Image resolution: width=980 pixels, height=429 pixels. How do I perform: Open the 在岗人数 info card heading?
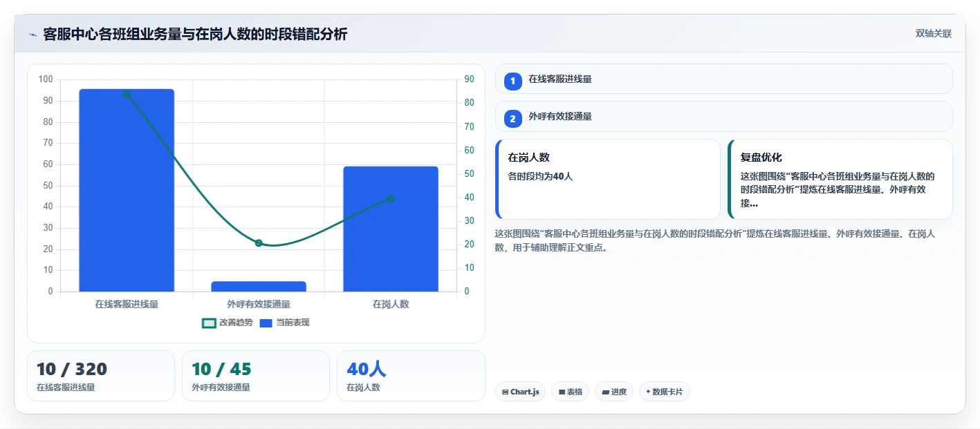pos(529,158)
